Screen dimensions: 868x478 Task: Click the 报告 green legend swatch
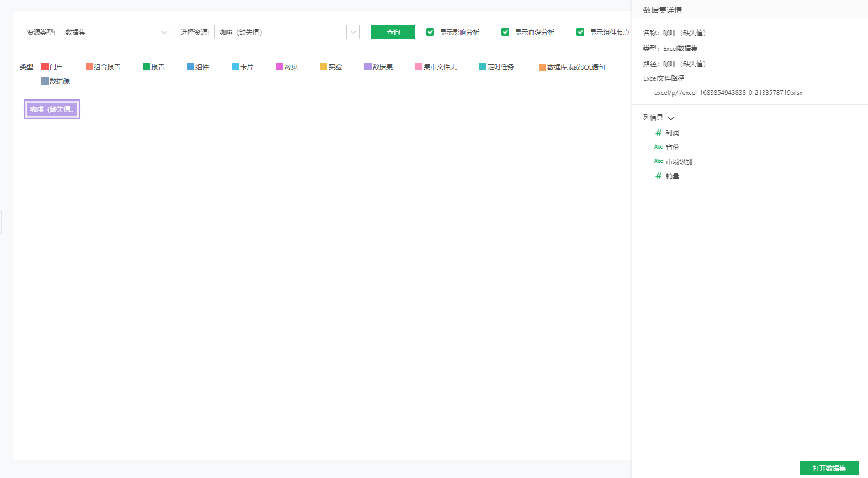(146, 66)
